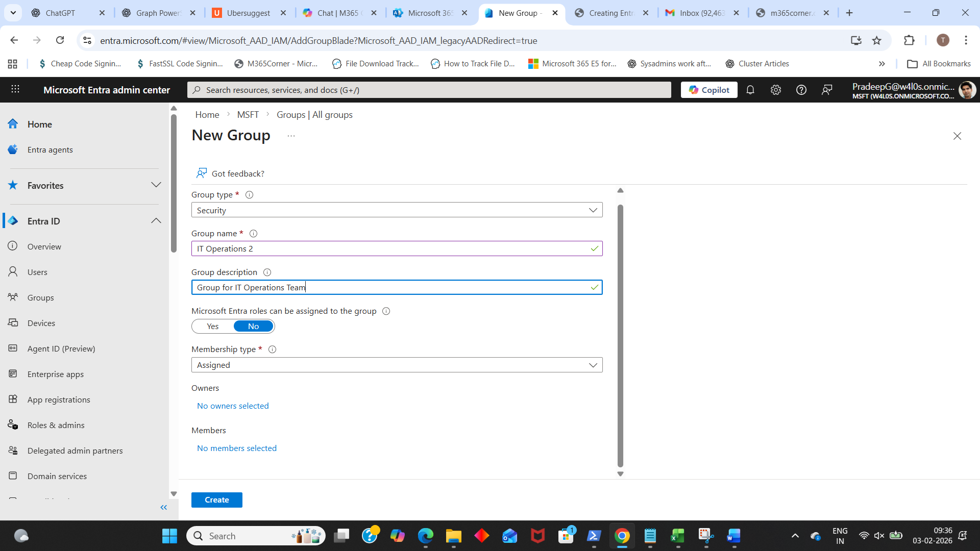The height and width of the screenshot is (551, 980).
Task: Click the Create button
Action: (216, 500)
